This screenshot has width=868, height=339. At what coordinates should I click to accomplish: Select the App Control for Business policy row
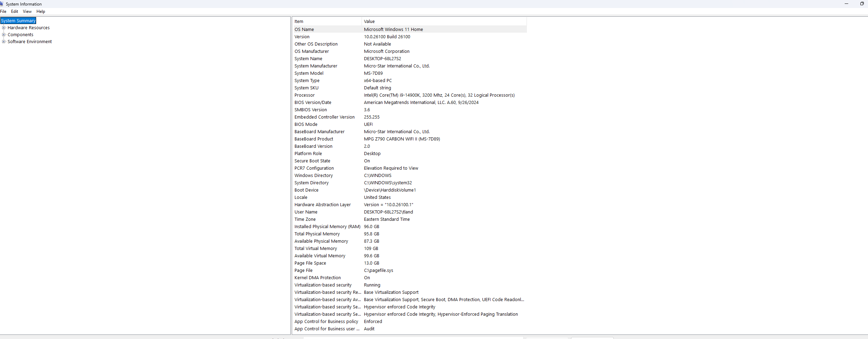[x=410, y=322]
